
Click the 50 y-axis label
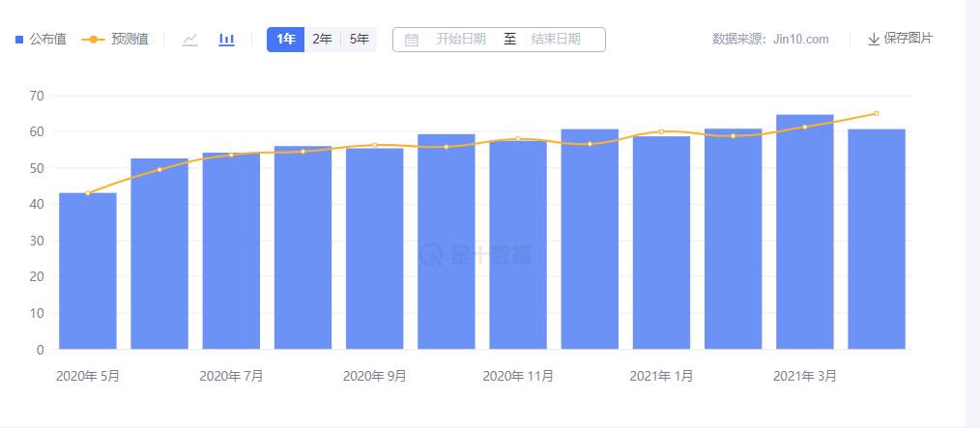(37, 169)
